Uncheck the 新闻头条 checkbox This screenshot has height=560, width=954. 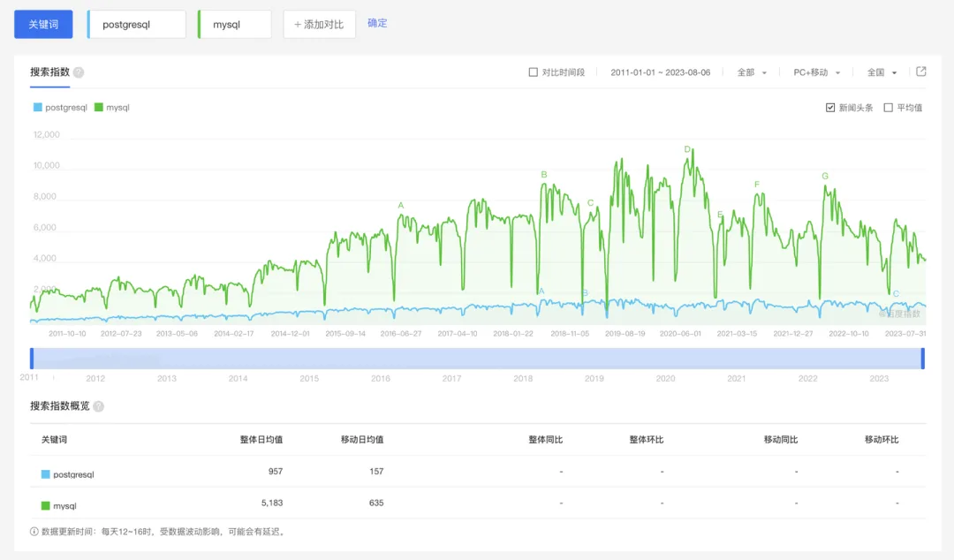[x=829, y=108]
